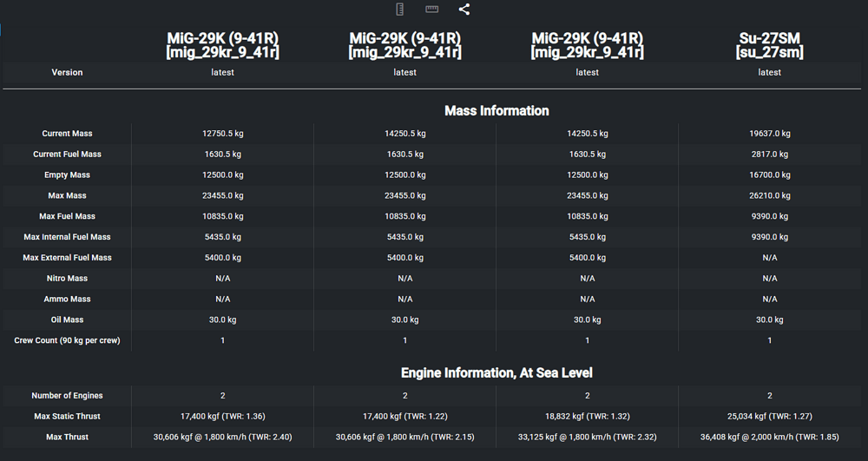This screenshot has width=868, height=461.
Task: Select the 19637.0 kg current mass value
Action: pos(769,134)
